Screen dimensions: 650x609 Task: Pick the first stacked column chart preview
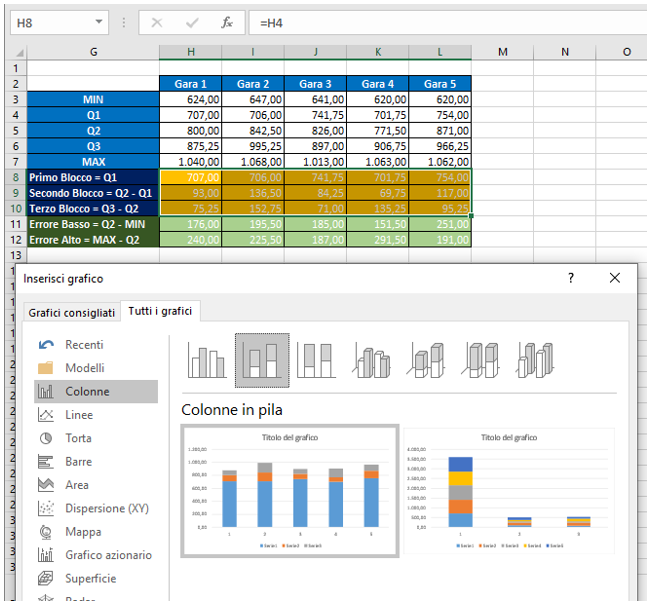pyautogui.click(x=289, y=490)
